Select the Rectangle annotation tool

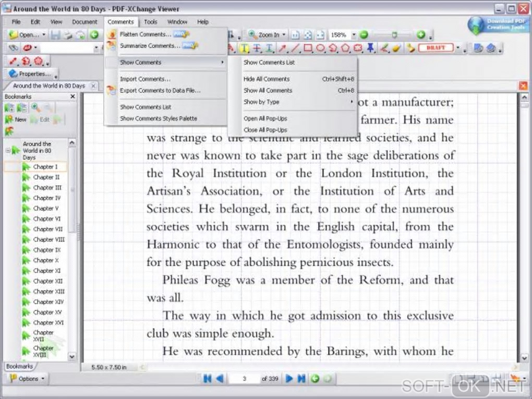(308, 48)
